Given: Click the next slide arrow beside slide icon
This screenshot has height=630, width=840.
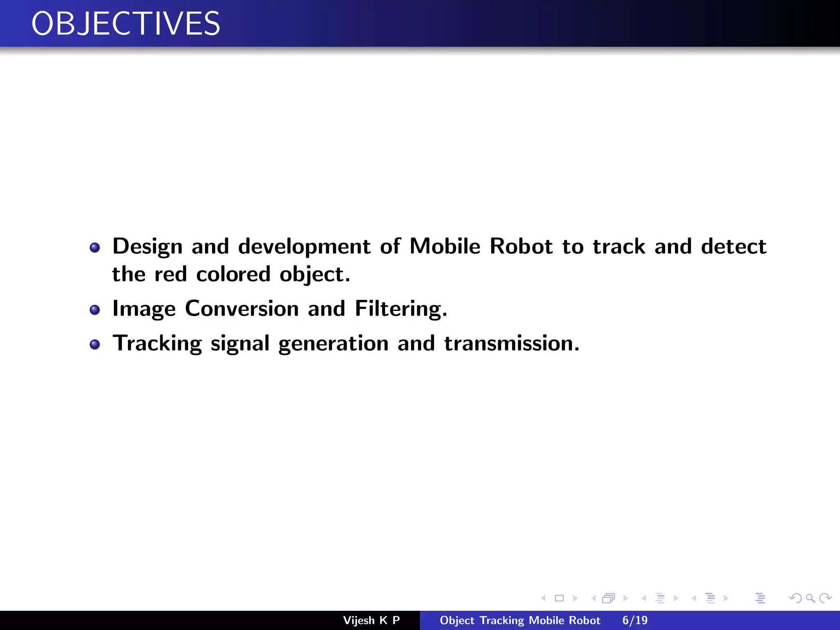Looking at the screenshot, I should coord(575,598).
